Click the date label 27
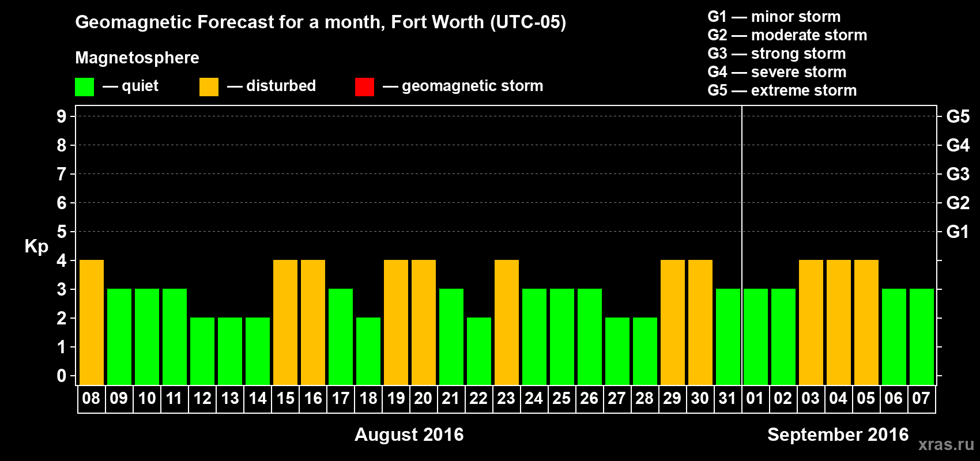The image size is (980, 461). tap(617, 399)
